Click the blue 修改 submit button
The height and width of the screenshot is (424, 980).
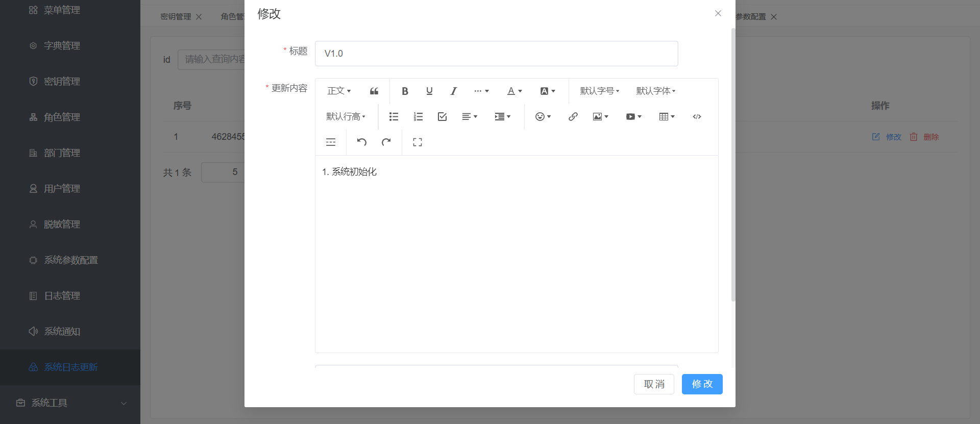click(x=702, y=384)
